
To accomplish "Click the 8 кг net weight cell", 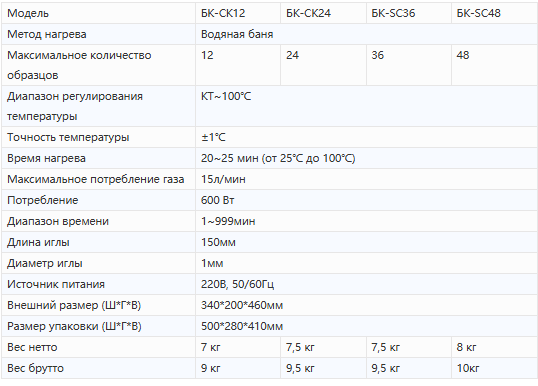I will [x=494, y=347].
